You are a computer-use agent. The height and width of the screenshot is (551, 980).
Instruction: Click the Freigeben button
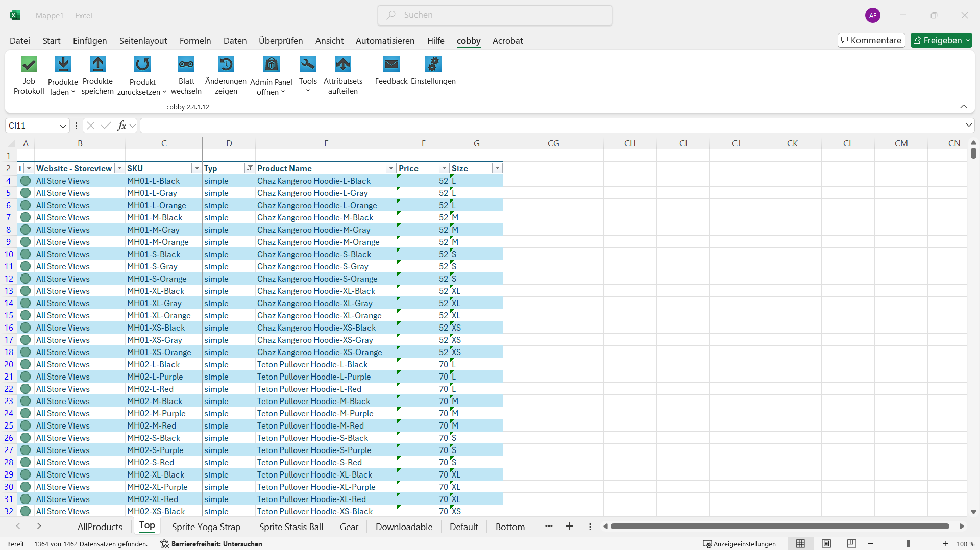pyautogui.click(x=938, y=40)
